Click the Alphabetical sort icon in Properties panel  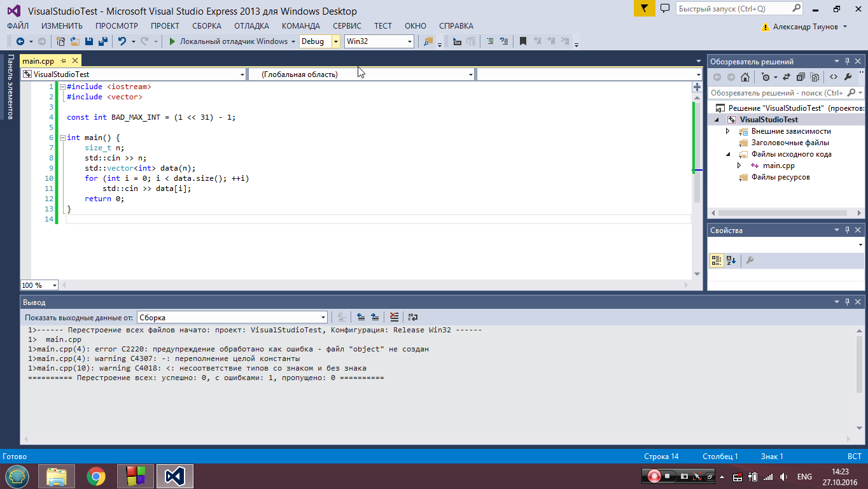tap(731, 260)
